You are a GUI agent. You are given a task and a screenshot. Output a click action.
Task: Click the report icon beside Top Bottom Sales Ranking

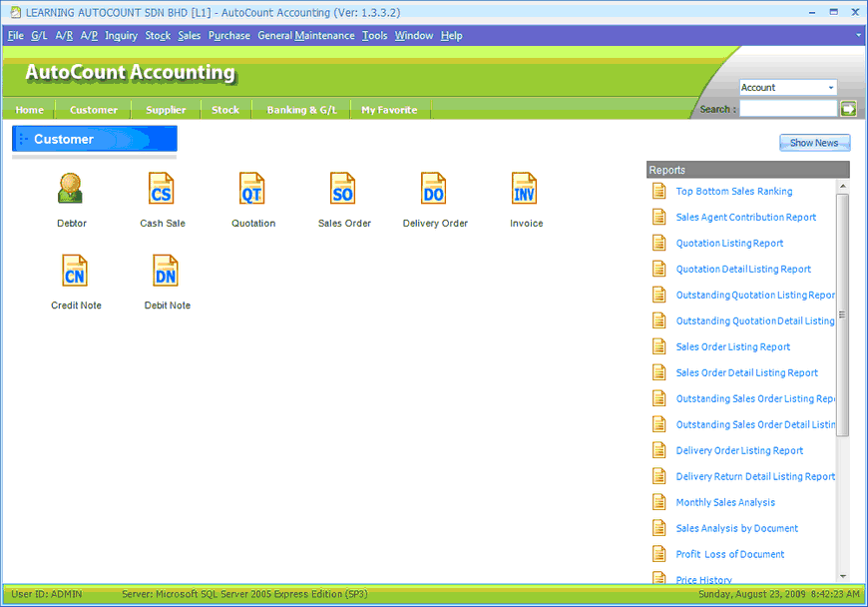coord(658,191)
